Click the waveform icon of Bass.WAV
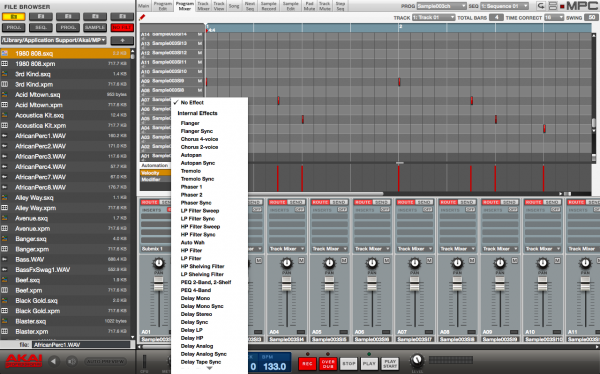This screenshot has height=374, width=600. (x=5, y=260)
